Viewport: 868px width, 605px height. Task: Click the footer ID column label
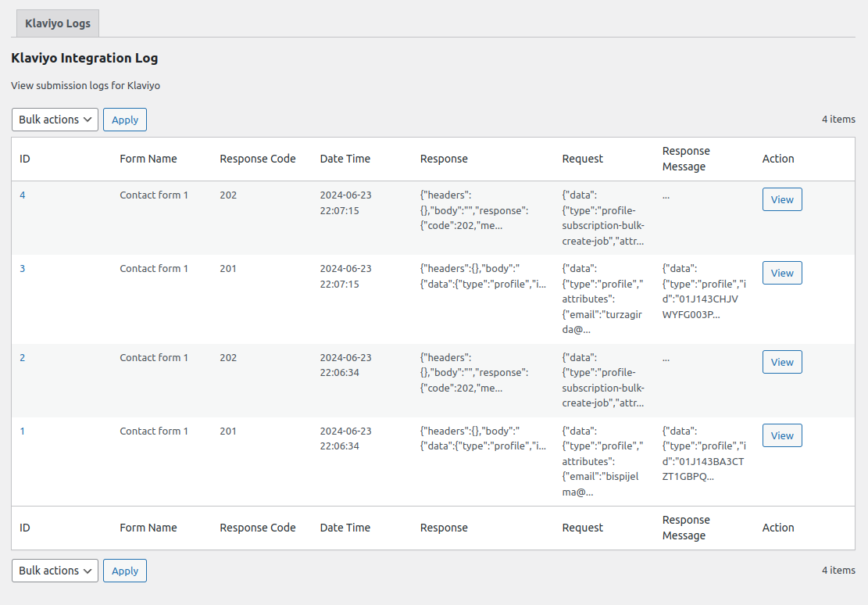25,528
